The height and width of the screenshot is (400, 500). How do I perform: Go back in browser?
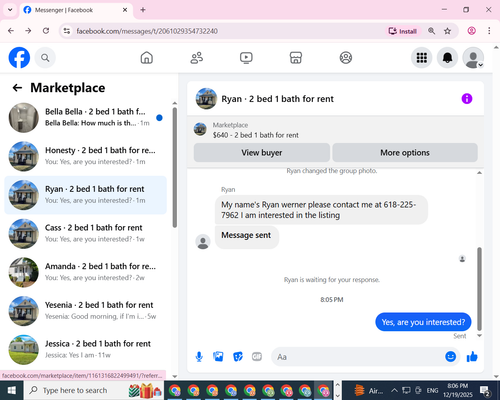click(x=11, y=31)
